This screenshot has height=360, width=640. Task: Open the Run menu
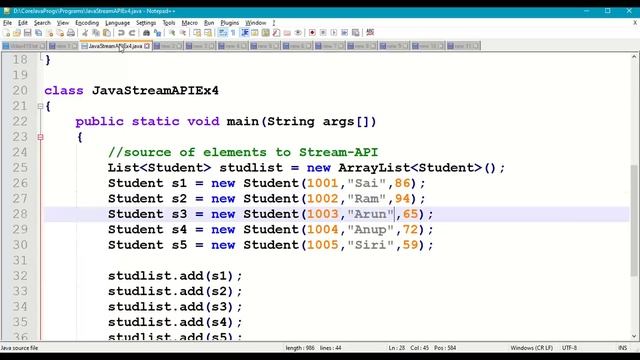click(x=209, y=23)
